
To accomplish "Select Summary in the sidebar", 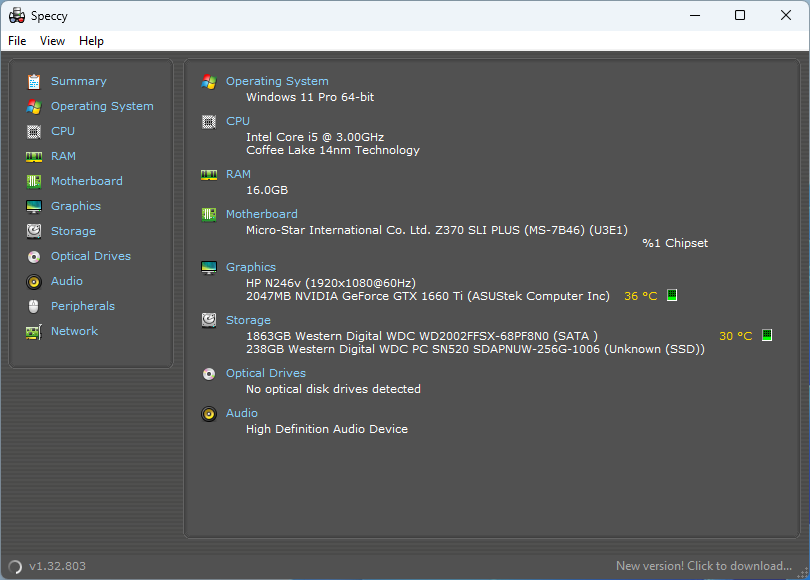I will [x=79, y=81].
